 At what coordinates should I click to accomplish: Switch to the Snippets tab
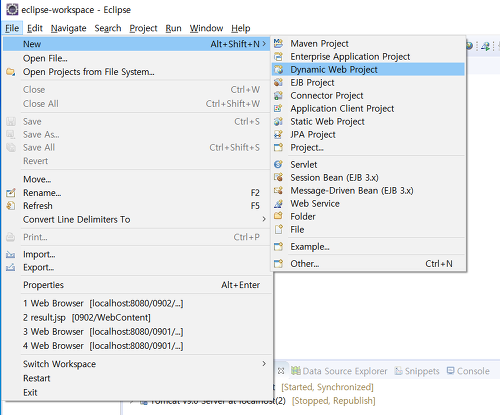(417, 371)
